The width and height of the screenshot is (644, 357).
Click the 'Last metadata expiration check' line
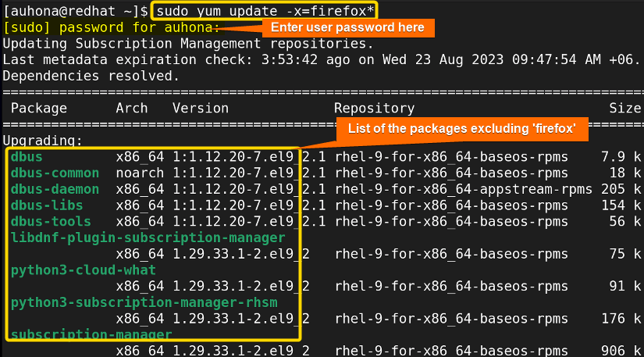(x=321, y=60)
